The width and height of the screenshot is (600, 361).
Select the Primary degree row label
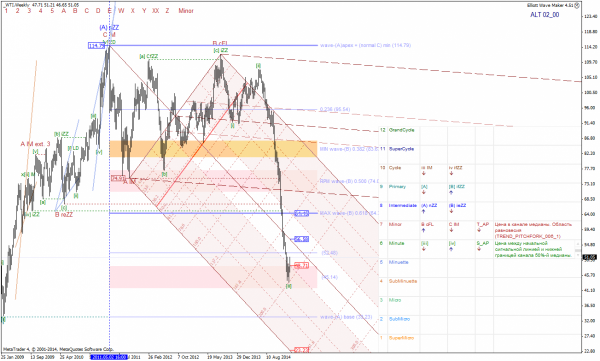pyautogui.click(x=397, y=186)
